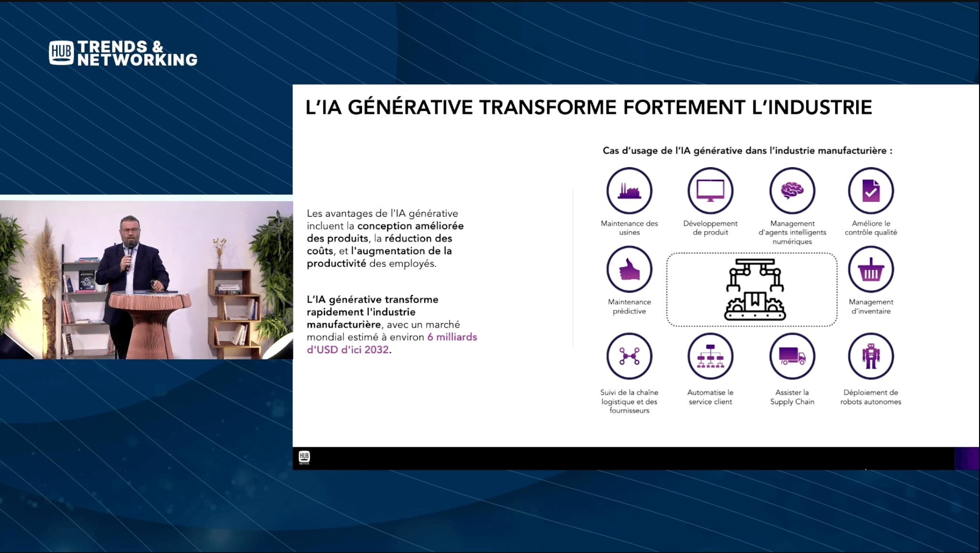980x553 pixels.
Task: Click the thumbs-up Maintenance prédictive icon
Action: click(x=629, y=269)
